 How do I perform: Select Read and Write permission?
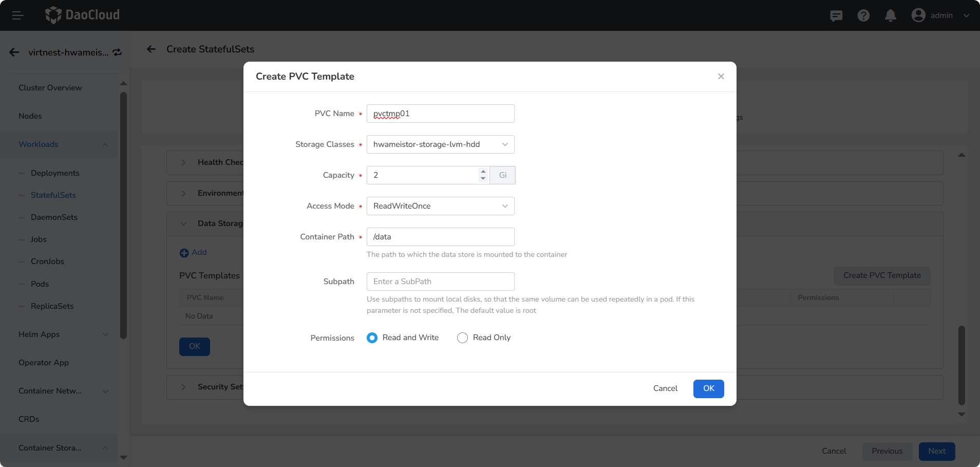point(372,338)
